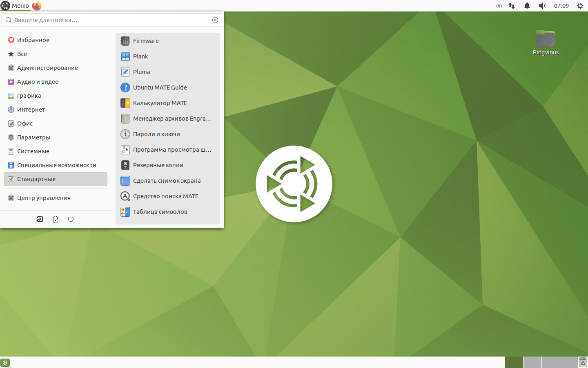
Task: Switch to the last workspace in the switcher
Action: pyautogui.click(x=569, y=362)
